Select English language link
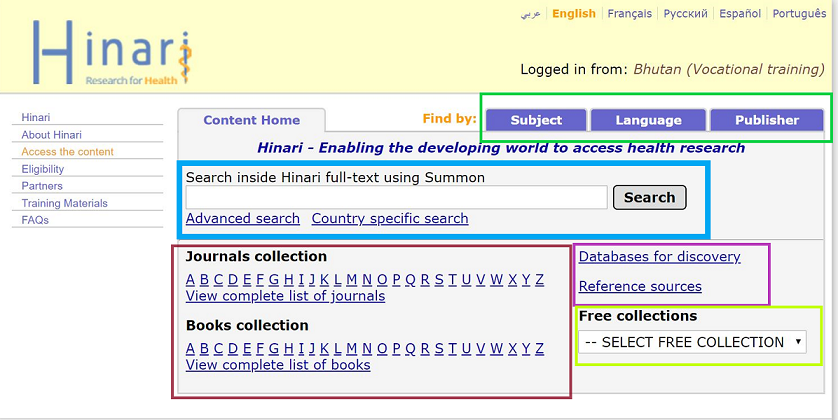The image size is (838, 420). pyautogui.click(x=574, y=14)
